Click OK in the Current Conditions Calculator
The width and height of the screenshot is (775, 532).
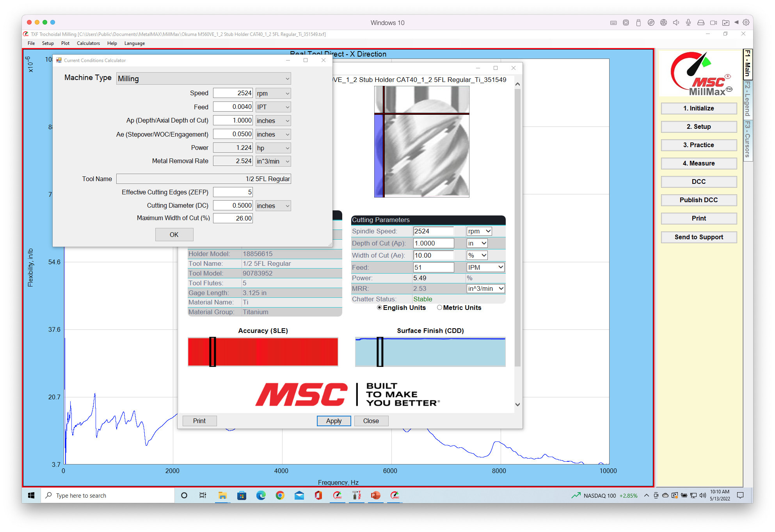[x=174, y=235]
